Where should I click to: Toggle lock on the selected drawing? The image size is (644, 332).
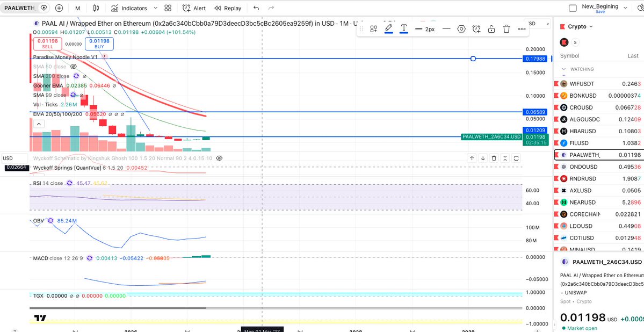(491, 29)
